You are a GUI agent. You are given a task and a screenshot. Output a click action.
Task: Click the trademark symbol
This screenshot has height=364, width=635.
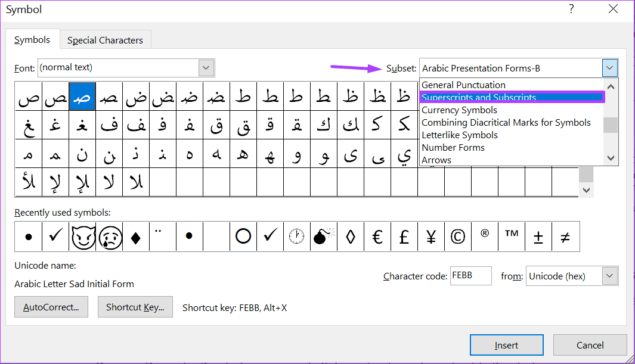coord(511,237)
